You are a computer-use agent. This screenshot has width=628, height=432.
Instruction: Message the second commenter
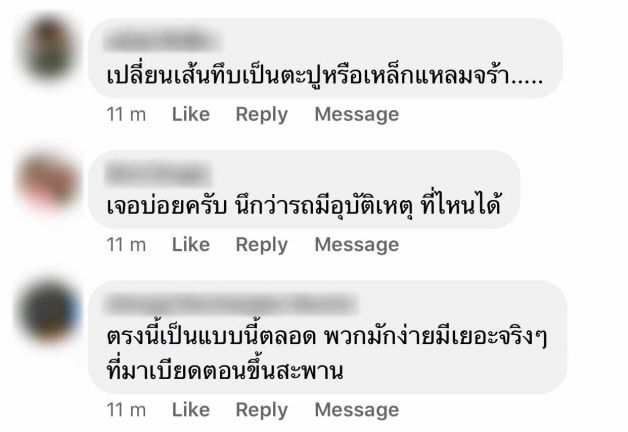click(x=357, y=245)
